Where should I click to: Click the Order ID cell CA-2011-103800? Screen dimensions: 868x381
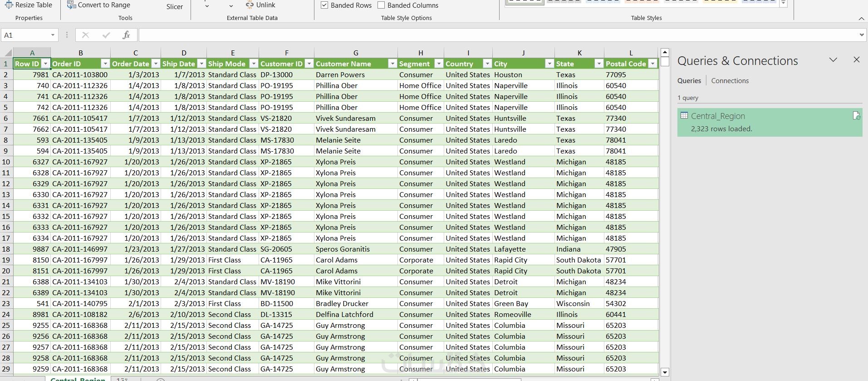[x=80, y=74]
